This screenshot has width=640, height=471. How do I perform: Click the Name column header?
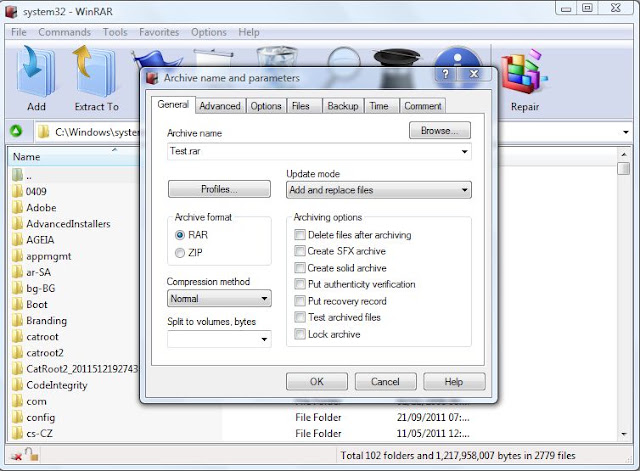tap(73, 157)
